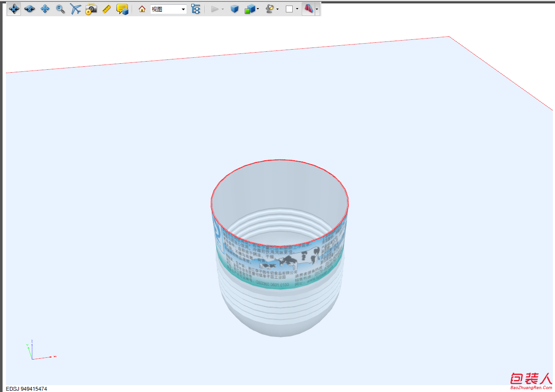Click the ribbed lower body of the cup
The width and height of the screenshot is (555, 392).
[280, 306]
